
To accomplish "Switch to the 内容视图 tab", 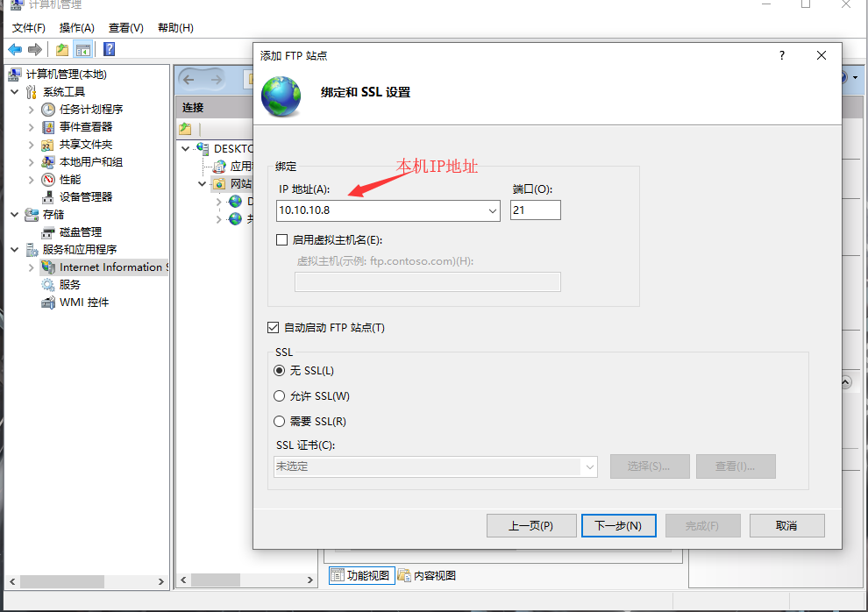I will pyautogui.click(x=427, y=576).
